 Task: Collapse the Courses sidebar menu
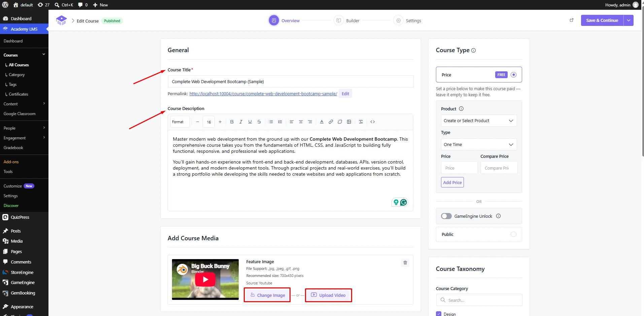pyautogui.click(x=43, y=55)
